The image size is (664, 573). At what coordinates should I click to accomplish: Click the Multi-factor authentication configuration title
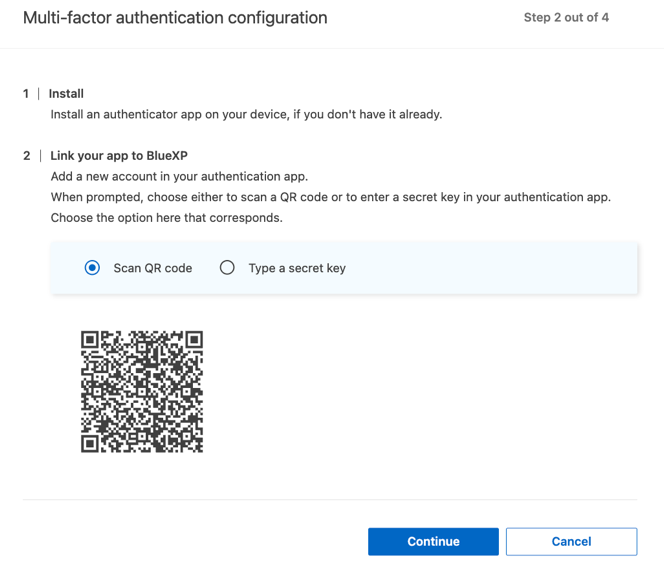[175, 18]
